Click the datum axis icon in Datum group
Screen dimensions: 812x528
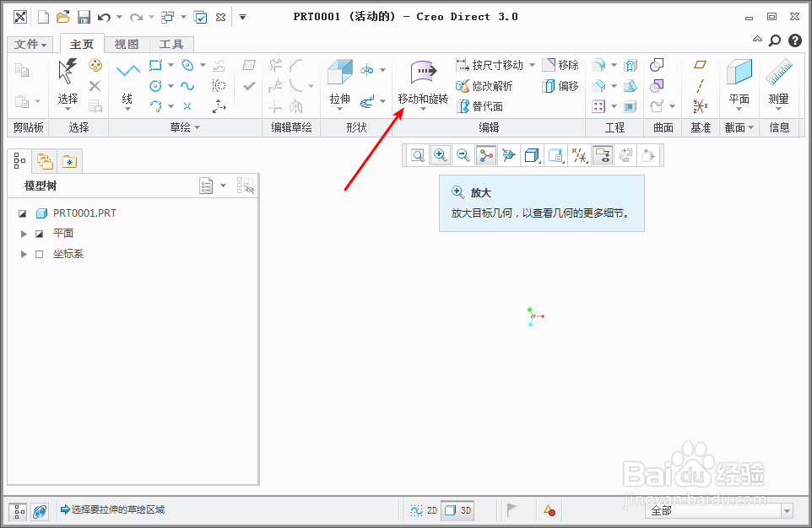[x=700, y=86]
